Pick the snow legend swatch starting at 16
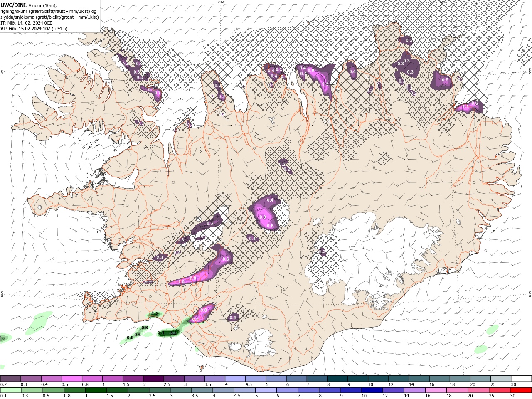The height and width of the screenshot is (399, 532). (438, 379)
